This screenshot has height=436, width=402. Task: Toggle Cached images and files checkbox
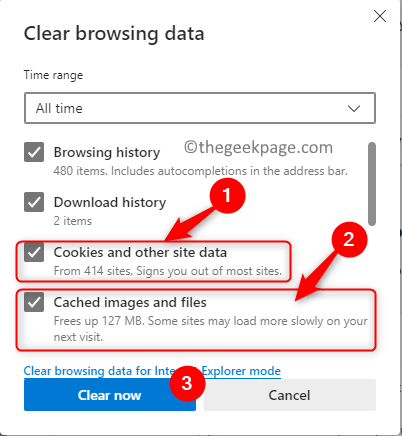[34, 302]
